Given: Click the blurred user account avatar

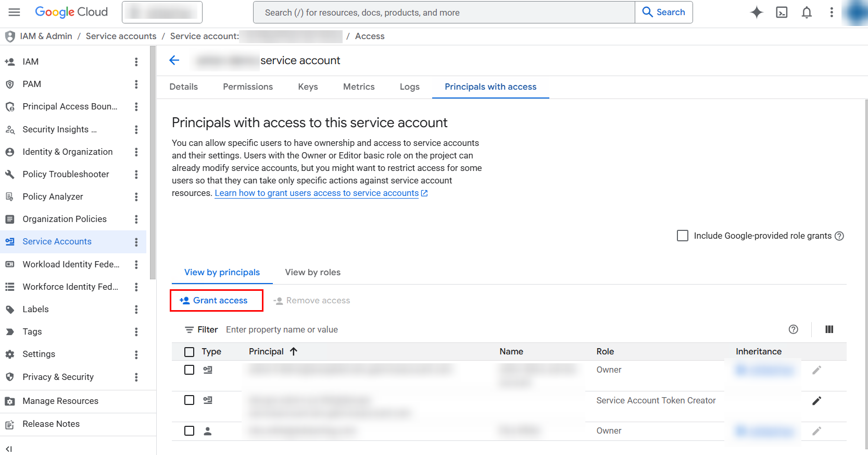Looking at the screenshot, I should pos(856,13).
